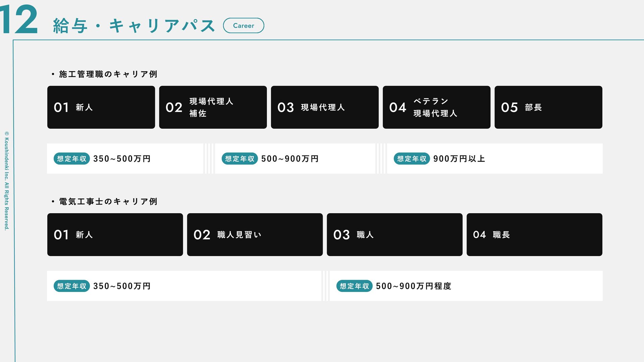The height and width of the screenshot is (362, 644).
Task: Click the slide number 12
Action: [19, 19]
